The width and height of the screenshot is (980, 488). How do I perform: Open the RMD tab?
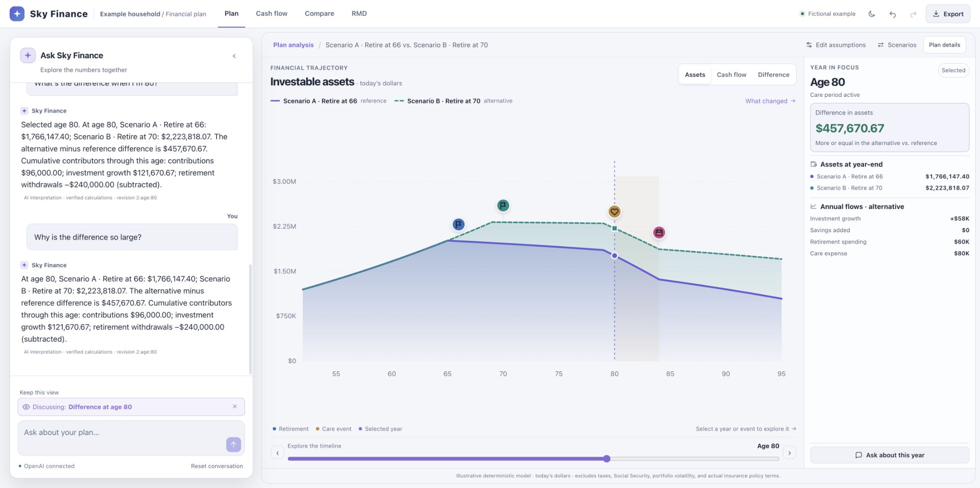coord(359,13)
